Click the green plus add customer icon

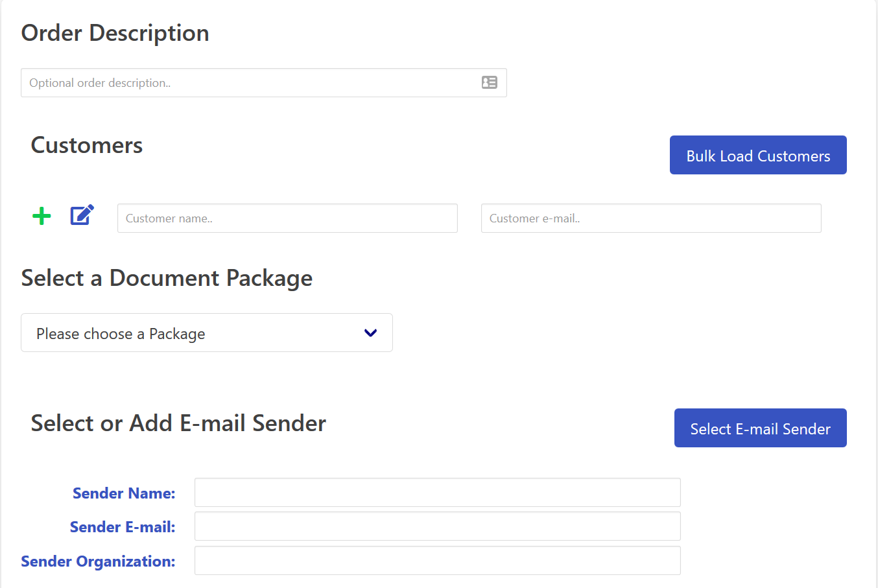pos(42,216)
